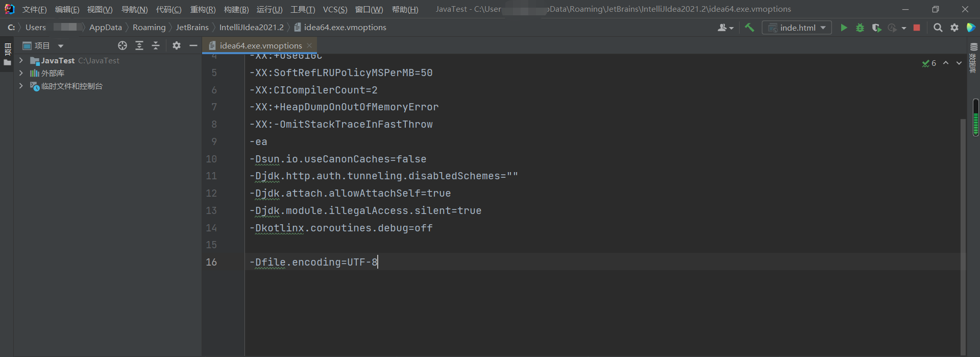Click the AppData breadcrumb
Viewport: 980px width, 357px height.
[106, 28]
